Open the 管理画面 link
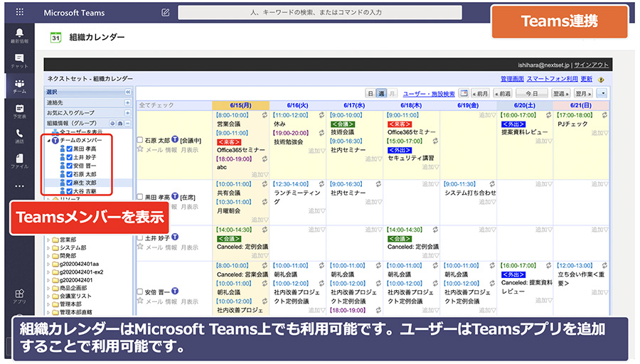Viewport: 640px width, 364px height. tap(512, 79)
